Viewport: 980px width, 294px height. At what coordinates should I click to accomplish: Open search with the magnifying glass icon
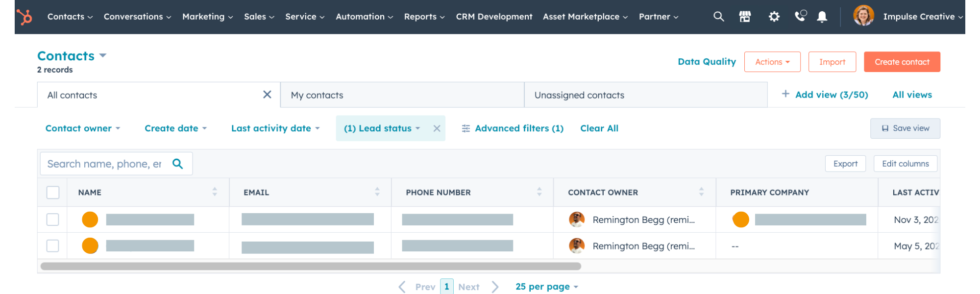point(718,17)
